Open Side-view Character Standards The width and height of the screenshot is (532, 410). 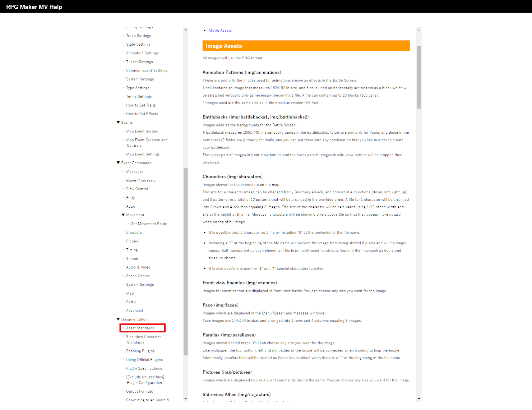[x=143, y=339]
